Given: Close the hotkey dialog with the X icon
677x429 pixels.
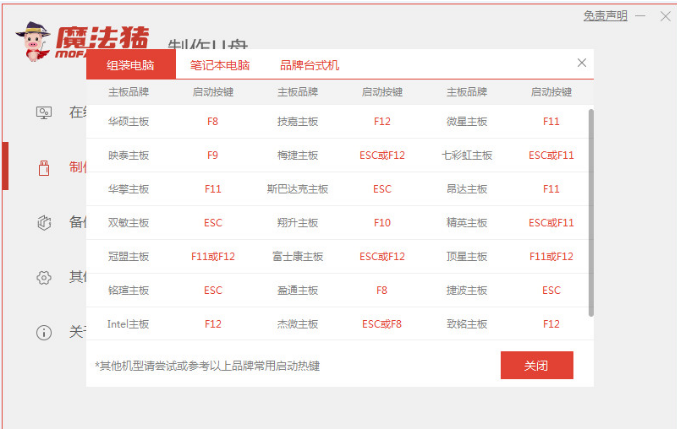Looking at the screenshot, I should click(x=582, y=63).
